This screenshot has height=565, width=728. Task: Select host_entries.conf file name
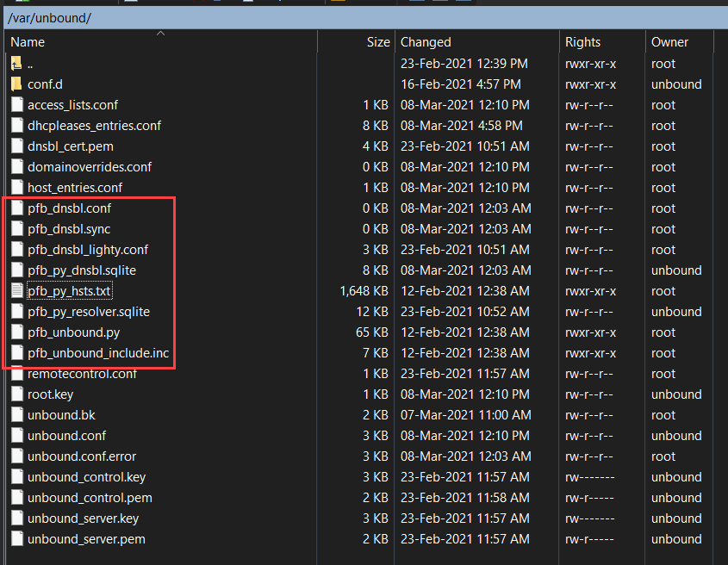(75, 188)
